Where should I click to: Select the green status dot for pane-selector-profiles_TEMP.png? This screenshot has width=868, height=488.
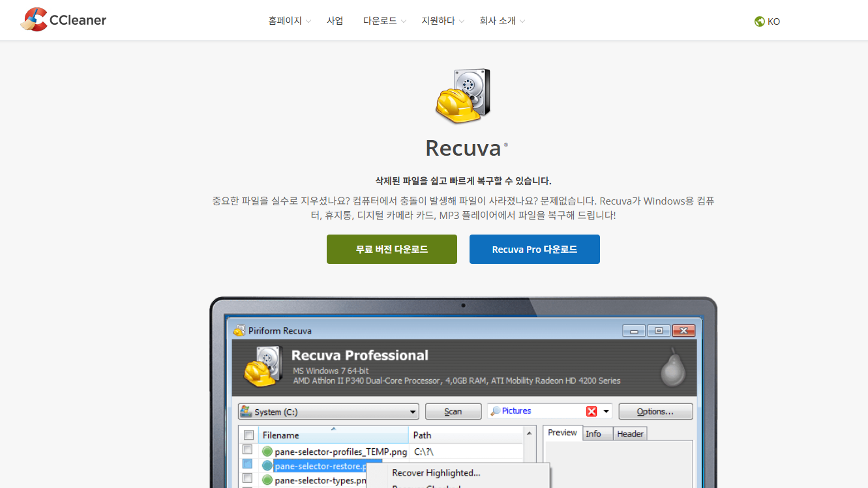(267, 451)
